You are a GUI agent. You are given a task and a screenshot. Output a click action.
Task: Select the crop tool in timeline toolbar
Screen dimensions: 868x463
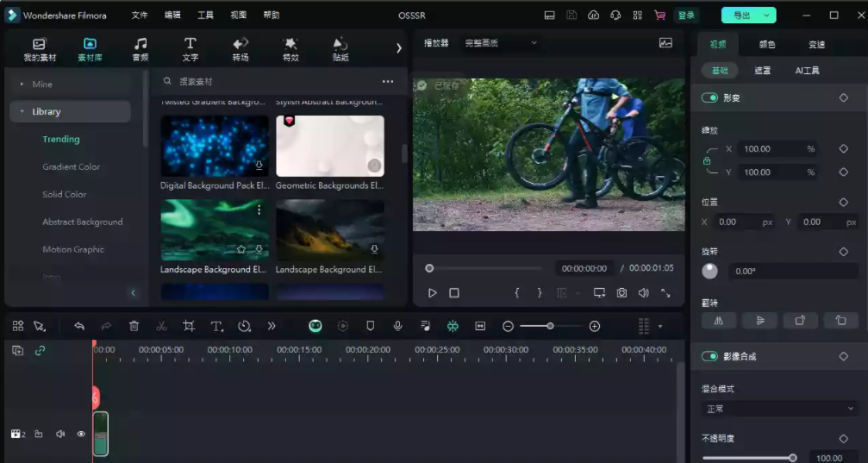tap(189, 326)
